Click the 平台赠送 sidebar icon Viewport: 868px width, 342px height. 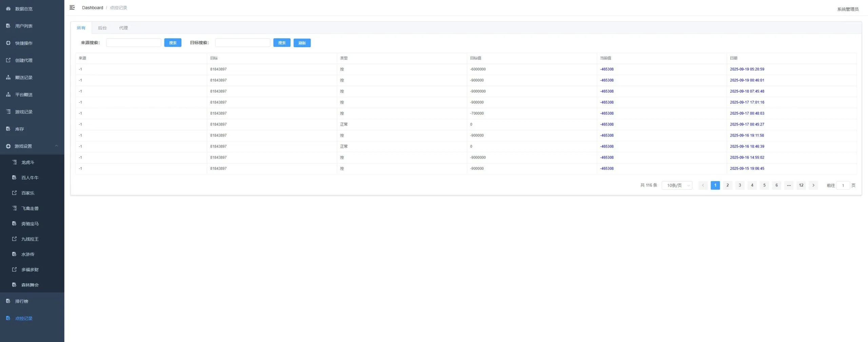click(8, 95)
